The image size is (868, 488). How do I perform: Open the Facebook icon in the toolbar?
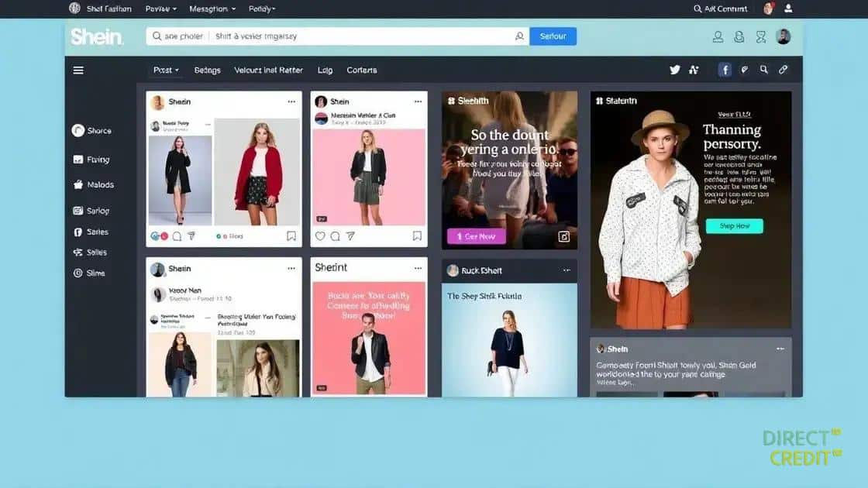725,70
